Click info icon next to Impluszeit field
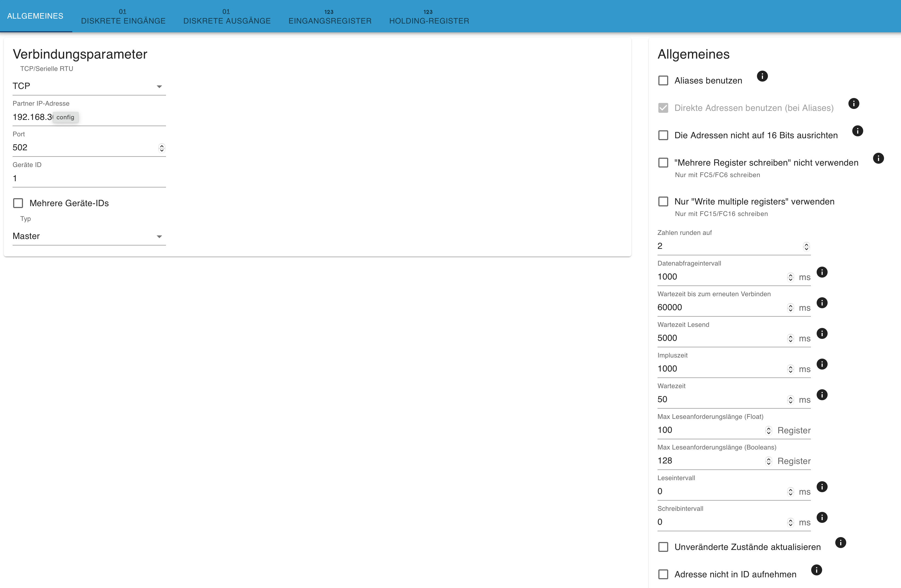 (x=822, y=364)
